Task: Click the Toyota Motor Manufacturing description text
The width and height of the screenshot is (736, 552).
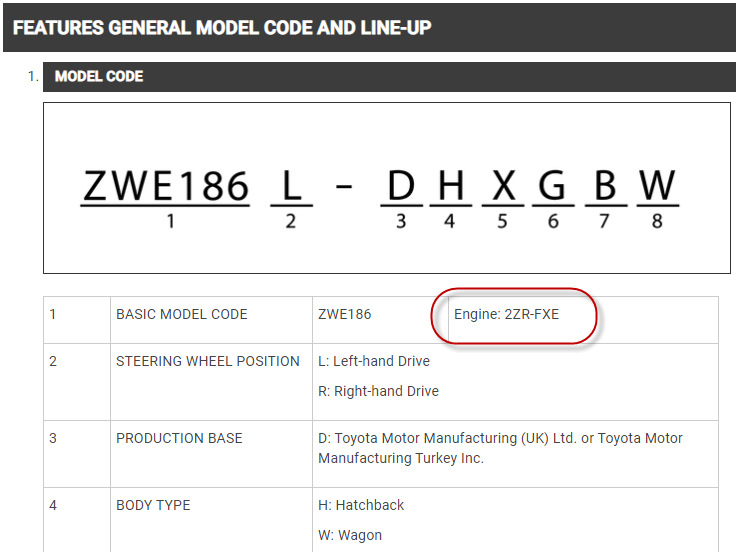Action: [500, 448]
